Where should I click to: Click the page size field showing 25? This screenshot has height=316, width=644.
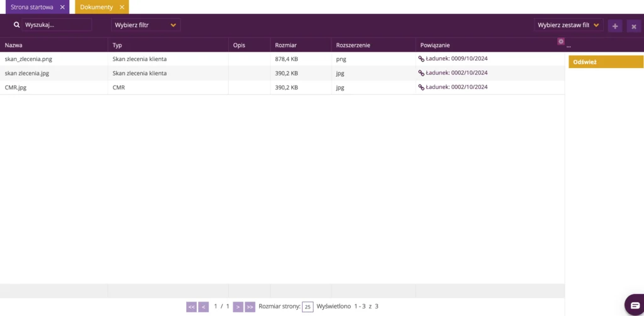[x=308, y=307]
